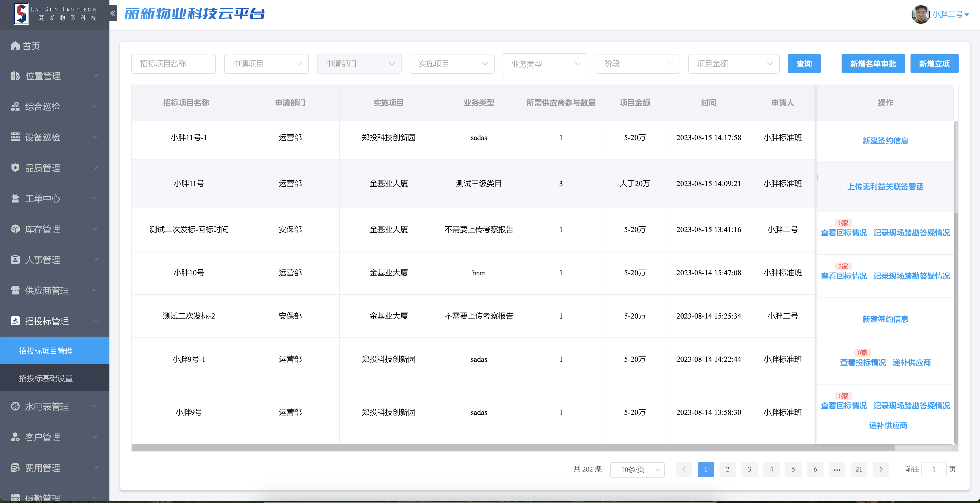Open the 申请部门 dropdown
The width and height of the screenshot is (980, 503).
click(x=359, y=63)
